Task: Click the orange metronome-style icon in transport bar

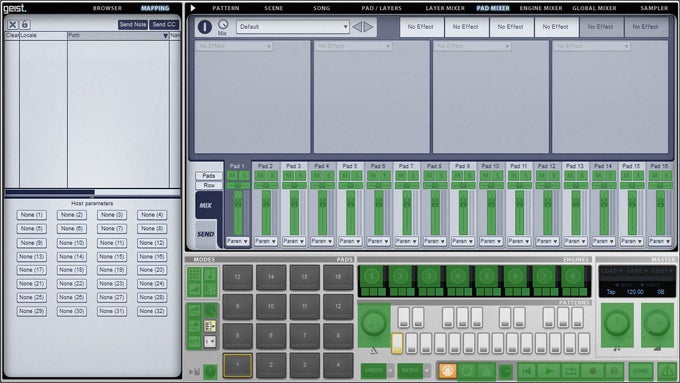Action: [447, 371]
